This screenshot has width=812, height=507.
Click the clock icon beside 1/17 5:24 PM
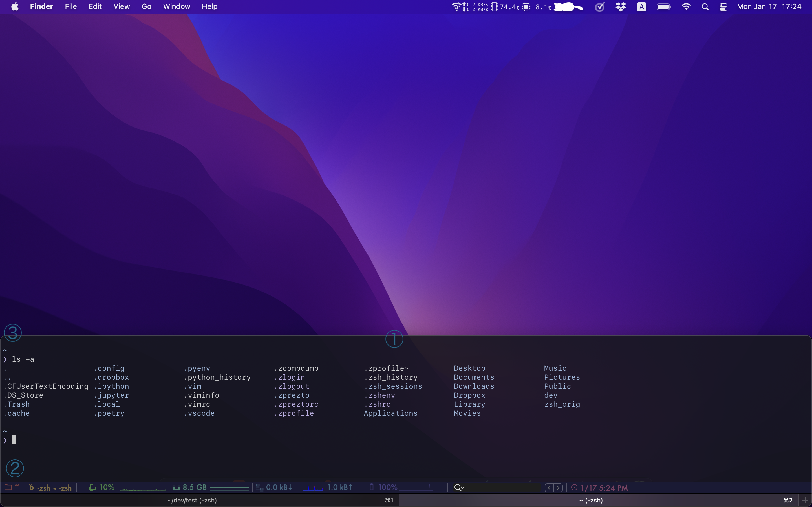pyautogui.click(x=574, y=488)
